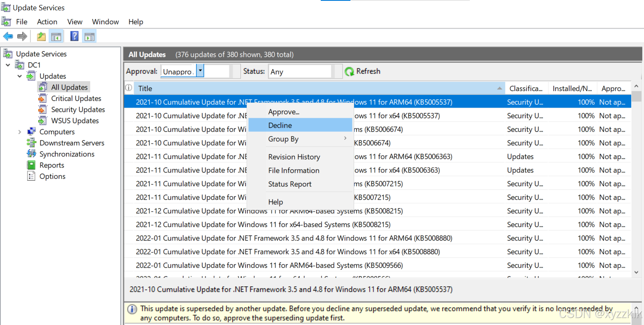
Task: Click the info icon column header
Action: tap(128, 88)
